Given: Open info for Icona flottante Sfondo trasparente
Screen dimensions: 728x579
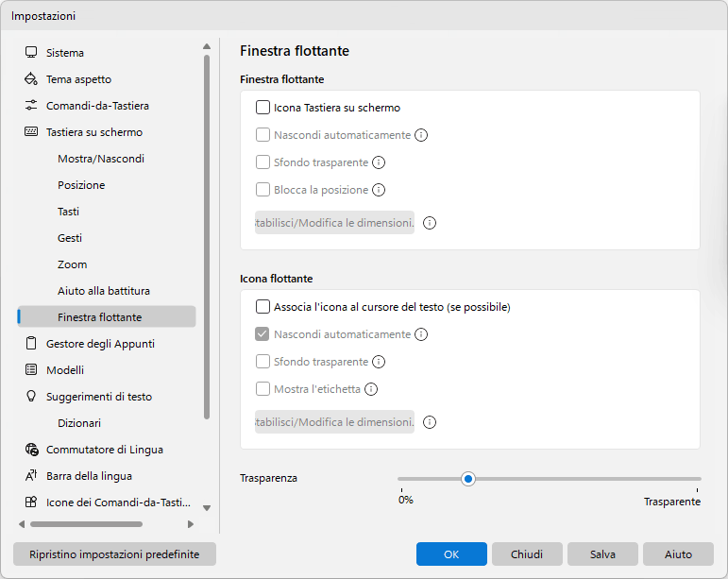Looking at the screenshot, I should pyautogui.click(x=379, y=362).
